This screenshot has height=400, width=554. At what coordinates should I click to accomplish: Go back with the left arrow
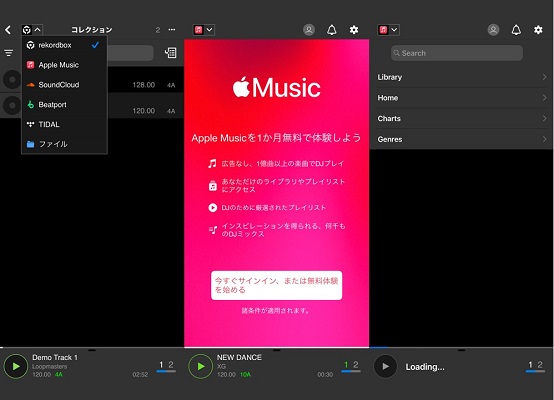8,30
